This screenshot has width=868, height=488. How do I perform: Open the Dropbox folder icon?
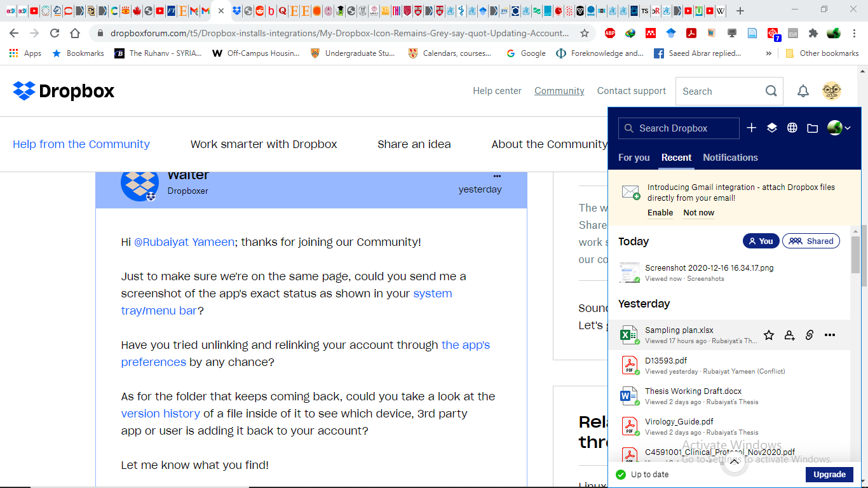(x=812, y=128)
